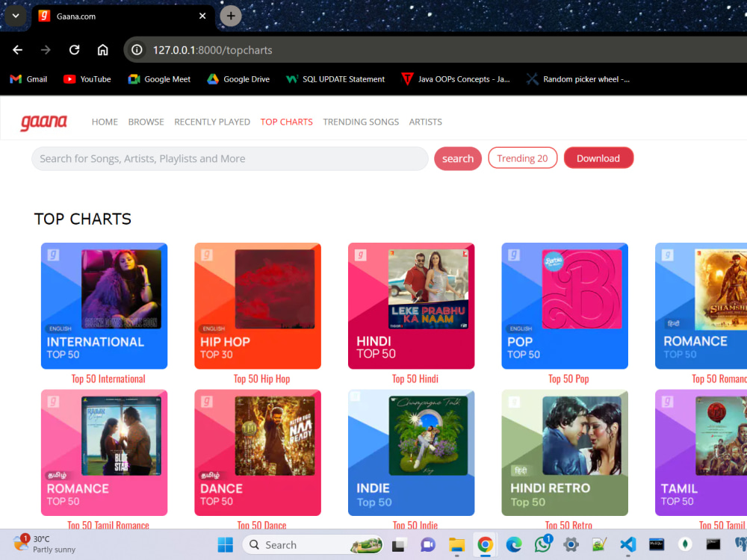The height and width of the screenshot is (560, 747).
Task: Switch to Chrome in taskbar
Action: pos(485,545)
